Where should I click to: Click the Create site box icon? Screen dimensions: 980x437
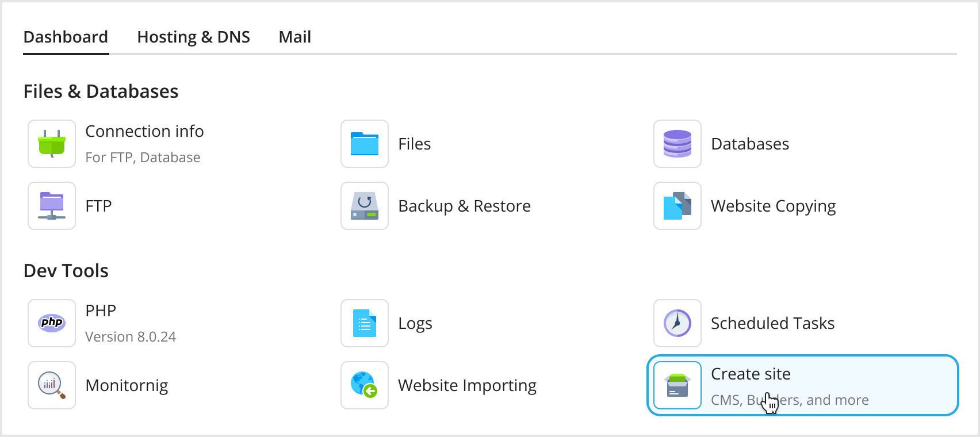coord(677,385)
